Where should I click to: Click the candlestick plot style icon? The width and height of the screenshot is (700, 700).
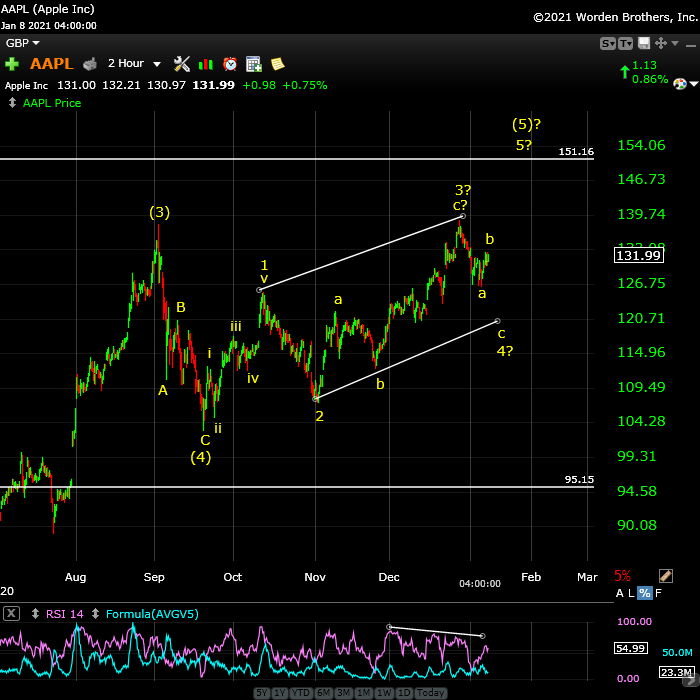click(x=206, y=64)
